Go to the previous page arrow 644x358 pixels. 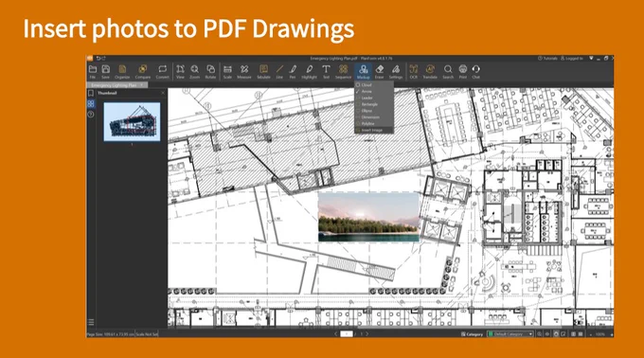[336, 334]
